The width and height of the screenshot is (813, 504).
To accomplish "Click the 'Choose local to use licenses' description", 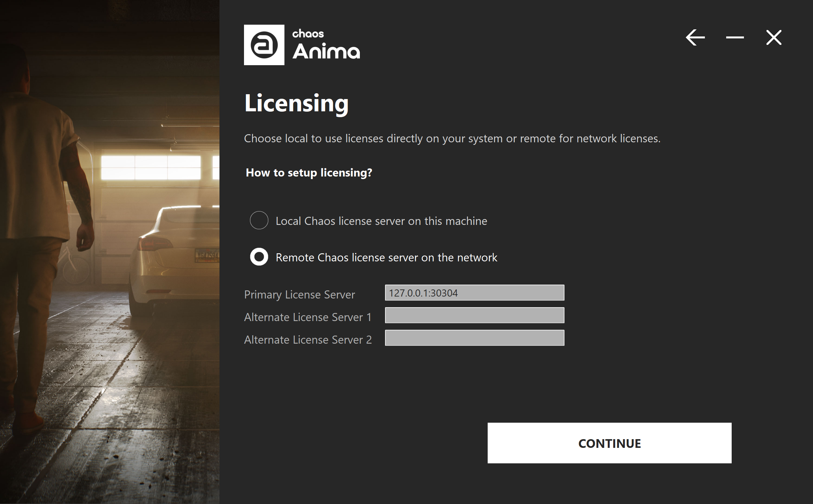I will [x=452, y=138].
